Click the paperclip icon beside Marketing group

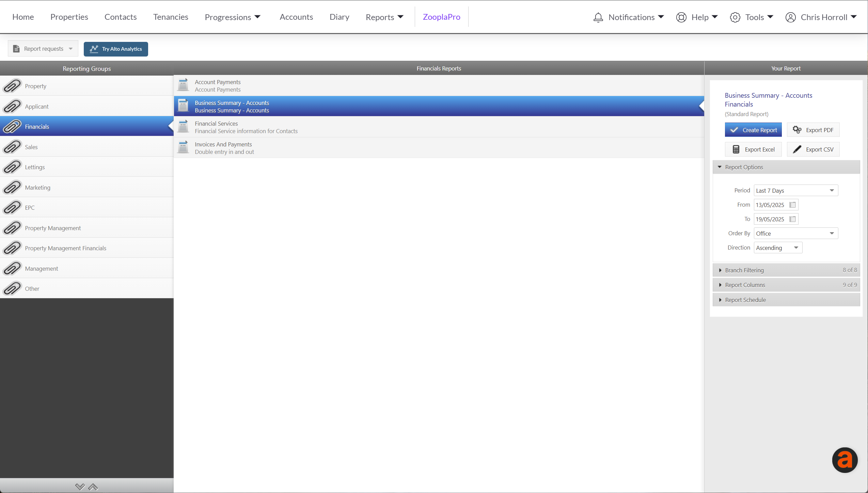pyautogui.click(x=12, y=187)
